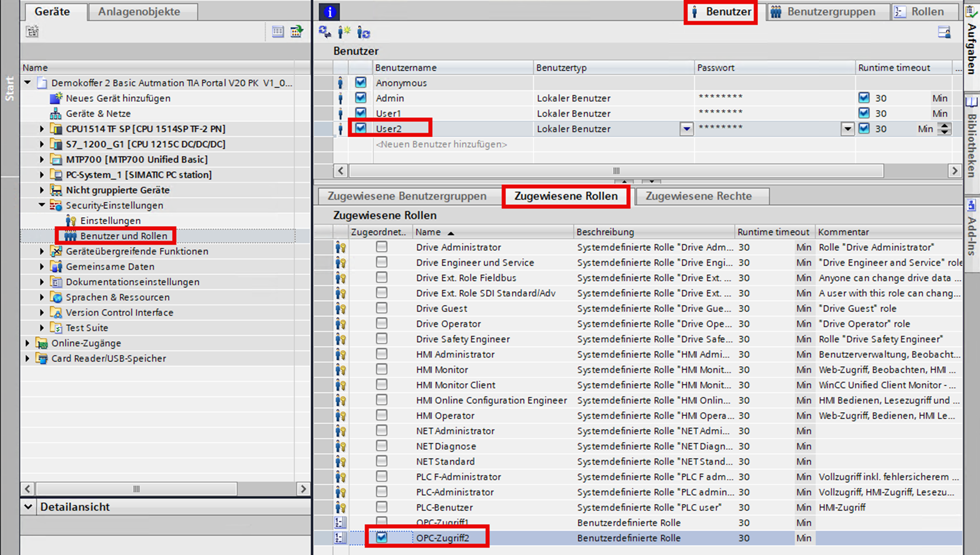Assign the HMI Administrator role checkbox

[381, 354]
